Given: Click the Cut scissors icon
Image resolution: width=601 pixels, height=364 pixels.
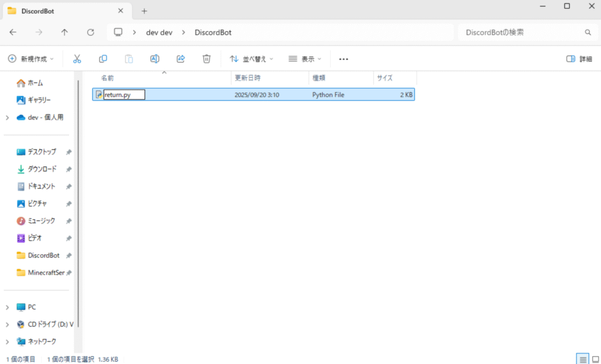Looking at the screenshot, I should pyautogui.click(x=77, y=59).
